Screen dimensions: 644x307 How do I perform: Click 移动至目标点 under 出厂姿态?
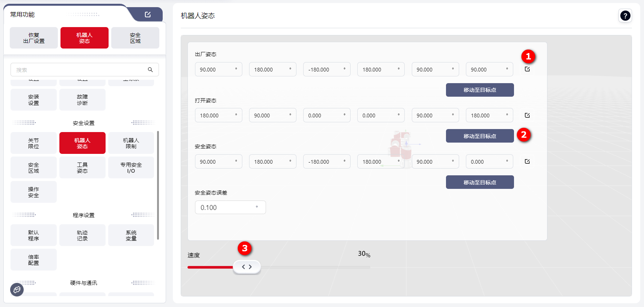[x=479, y=90]
